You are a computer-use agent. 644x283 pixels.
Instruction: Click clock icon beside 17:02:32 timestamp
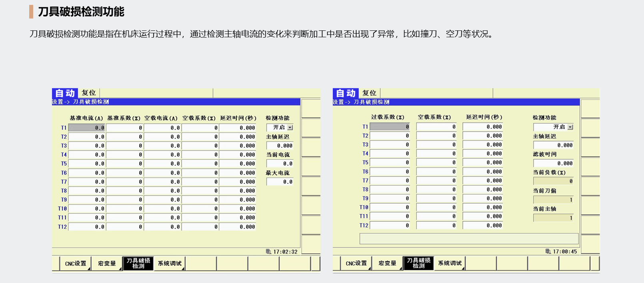268,252
